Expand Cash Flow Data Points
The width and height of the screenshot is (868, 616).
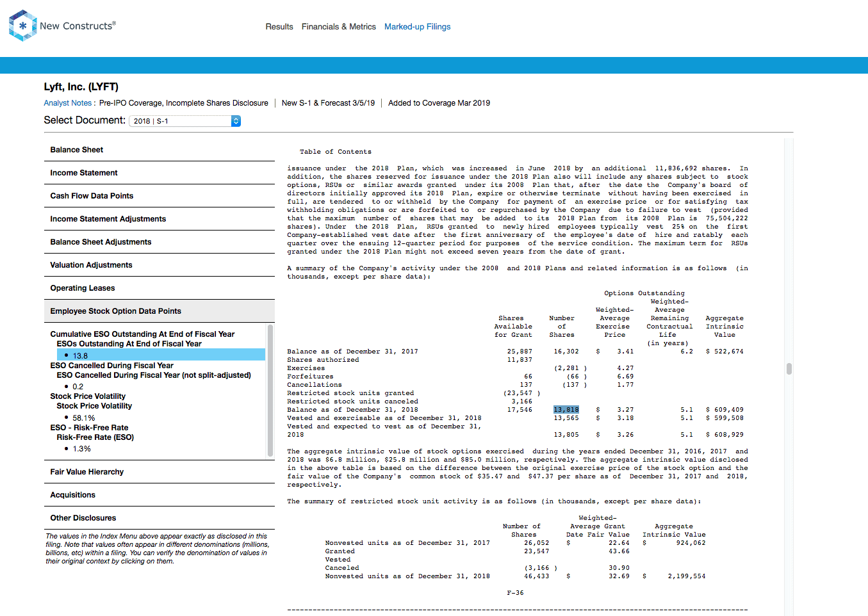(x=160, y=196)
